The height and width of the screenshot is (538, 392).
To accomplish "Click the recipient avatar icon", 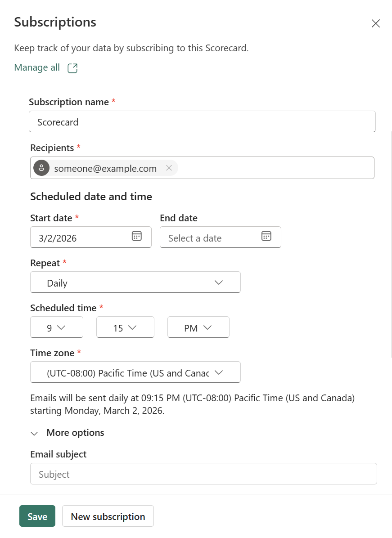I will point(41,168).
